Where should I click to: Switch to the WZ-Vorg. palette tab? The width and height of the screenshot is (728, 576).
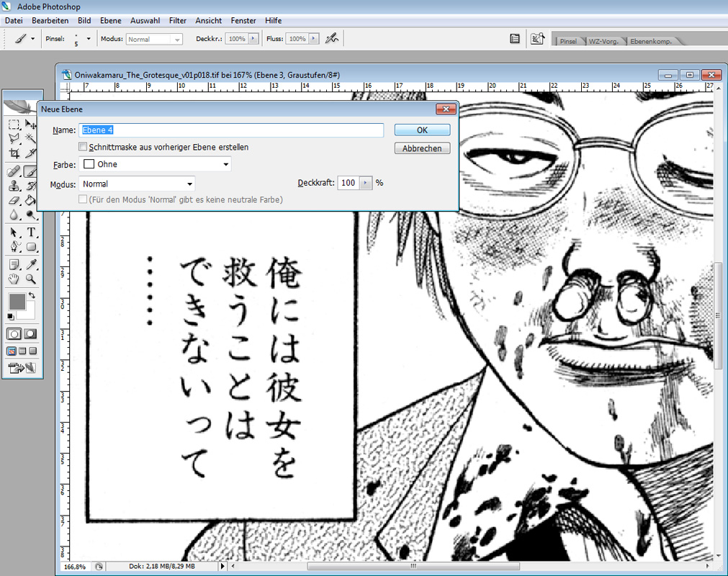(x=603, y=41)
